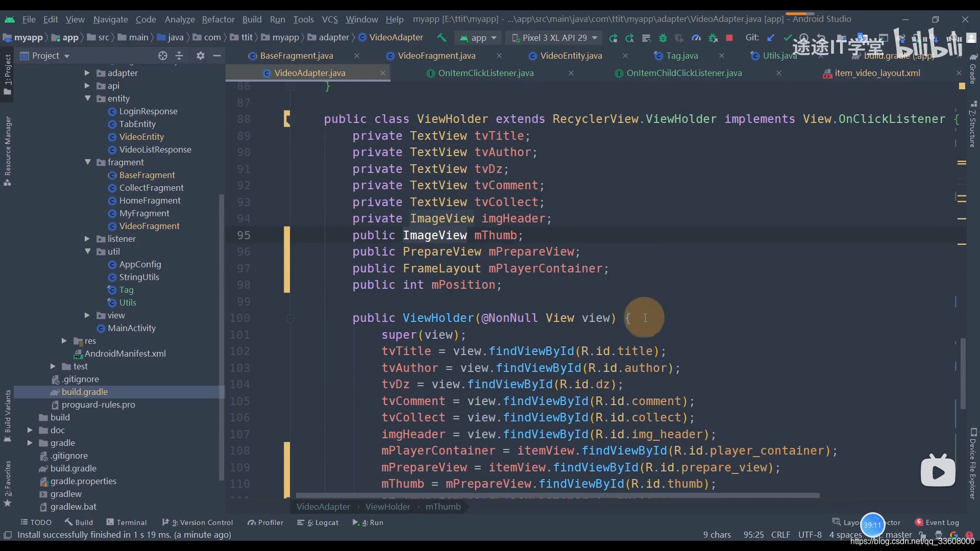Hide the Project panel with minus icon
Screen dimensions: 980x551
pos(217,56)
